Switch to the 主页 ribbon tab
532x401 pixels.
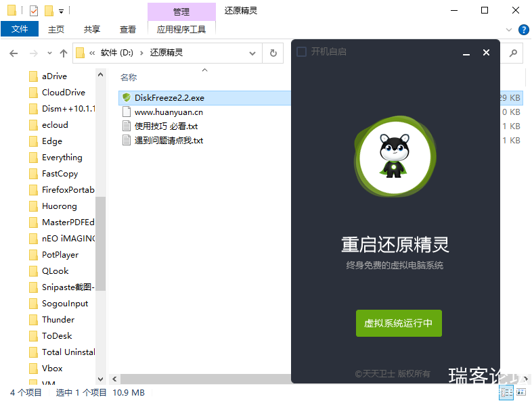point(56,30)
